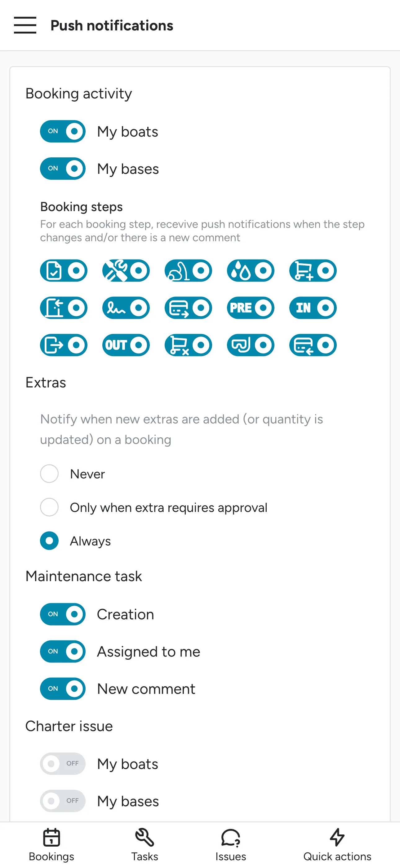Toggle the OUT booking step
Image resolution: width=400 pixels, height=868 pixels.
126,345
